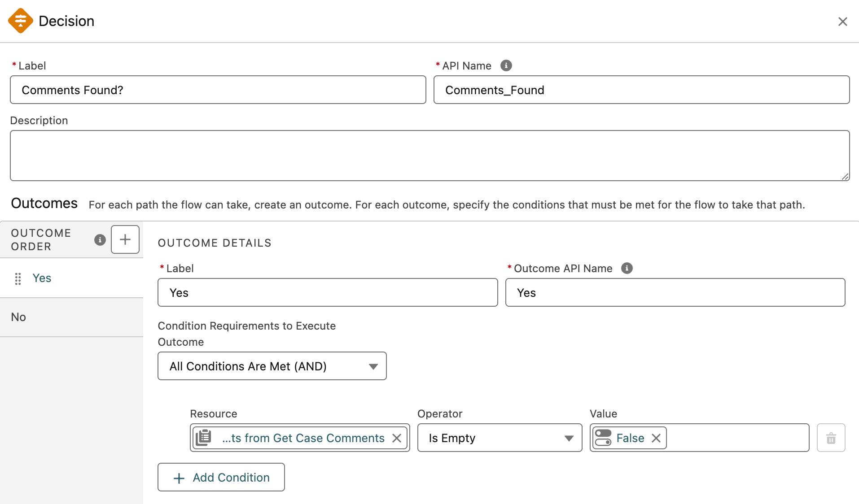This screenshot has height=504, width=859.
Task: Click the OUTCOME DETAILS heading
Action: point(215,243)
